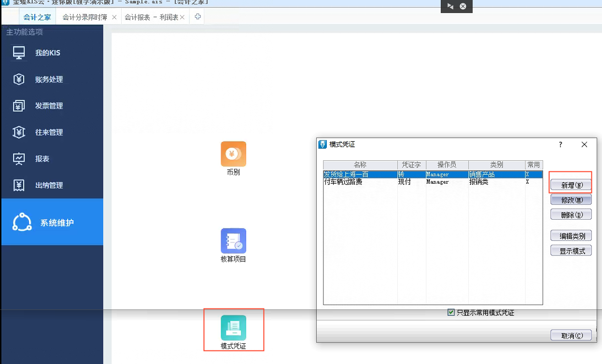The width and height of the screenshot is (602, 364).
Task: Switch to the 会计分录序时簿 tab
Action: coord(85,17)
